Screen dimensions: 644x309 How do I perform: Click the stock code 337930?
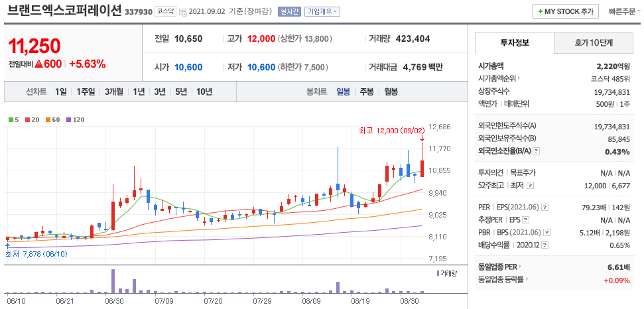coord(139,13)
